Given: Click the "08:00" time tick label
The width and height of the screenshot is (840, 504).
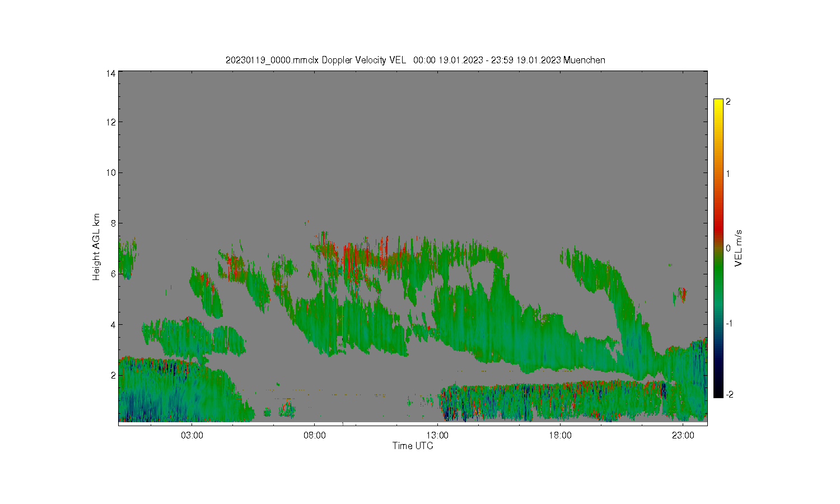Looking at the screenshot, I should tap(315, 435).
